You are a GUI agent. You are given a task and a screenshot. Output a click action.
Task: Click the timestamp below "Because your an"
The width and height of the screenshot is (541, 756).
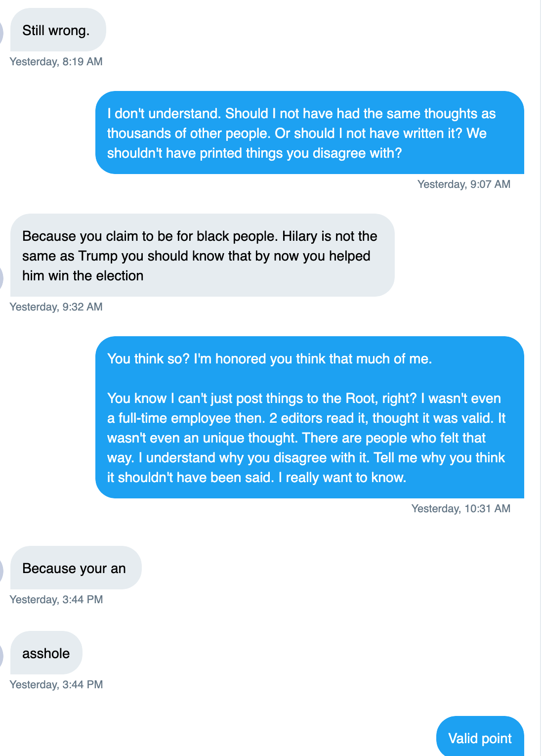tap(56, 600)
